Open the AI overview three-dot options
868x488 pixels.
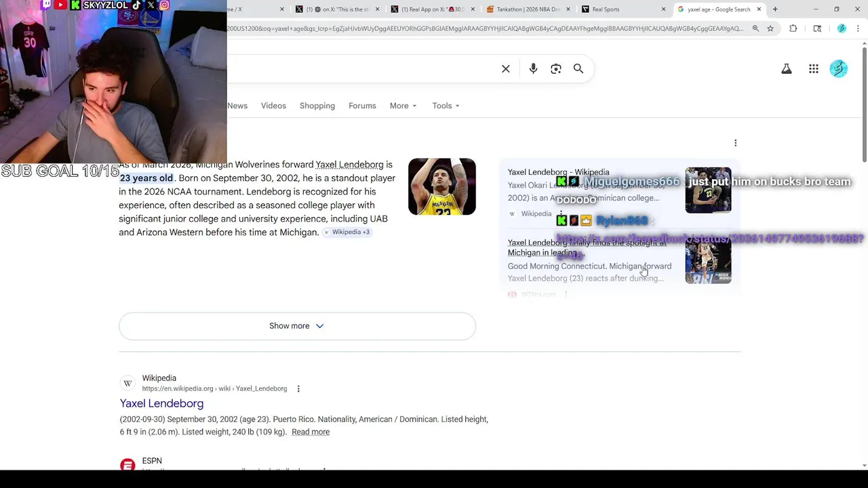[x=735, y=143]
